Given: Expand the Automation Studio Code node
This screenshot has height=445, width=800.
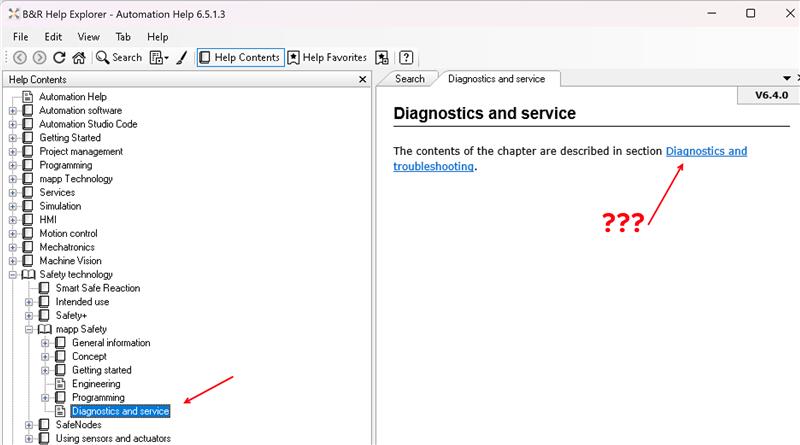Looking at the screenshot, I should [13, 124].
